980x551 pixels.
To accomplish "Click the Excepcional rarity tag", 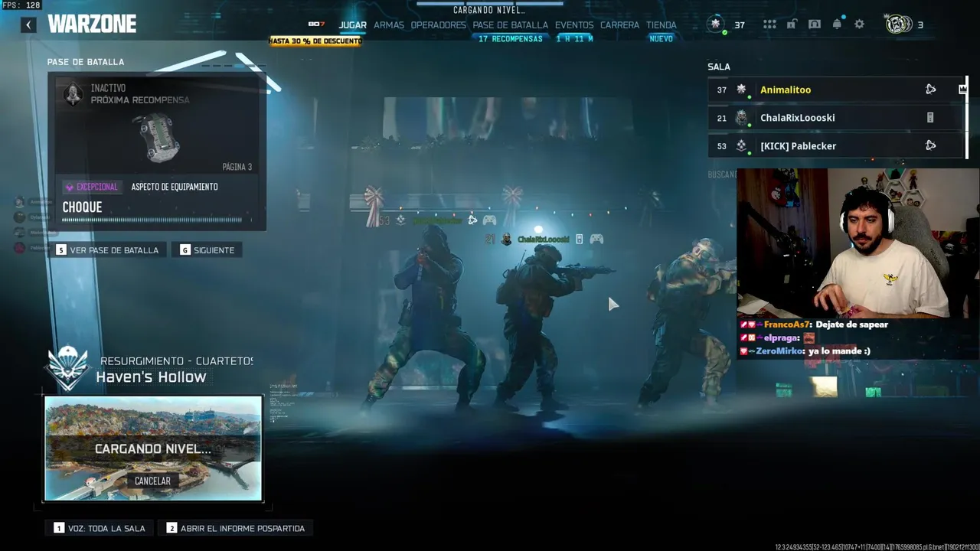I will [x=92, y=187].
